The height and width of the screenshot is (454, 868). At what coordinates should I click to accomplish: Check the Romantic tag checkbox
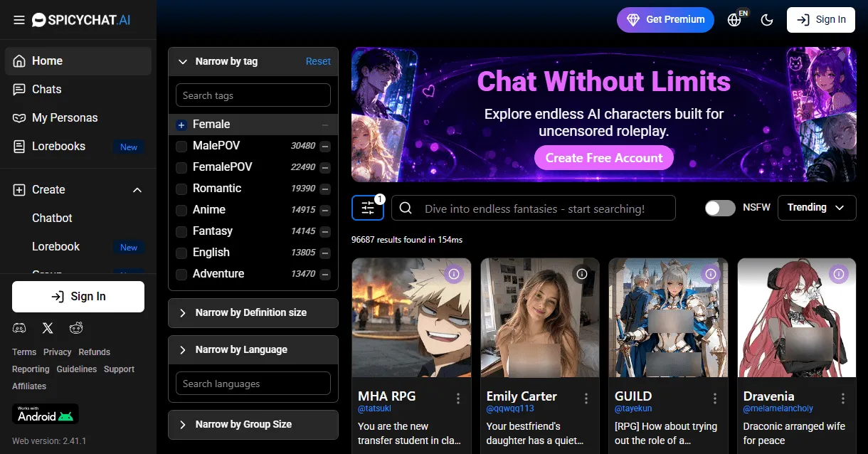pyautogui.click(x=181, y=189)
